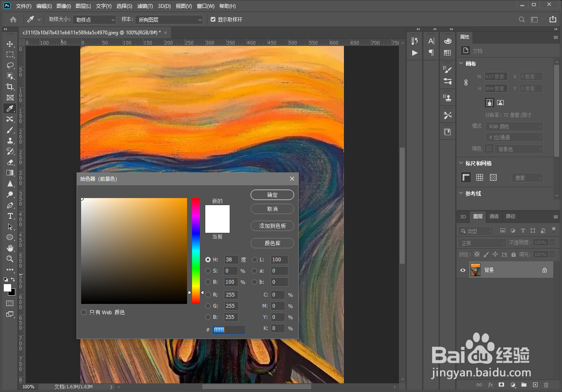Select the Frame tool
This screenshot has height=392, width=562.
(10, 98)
